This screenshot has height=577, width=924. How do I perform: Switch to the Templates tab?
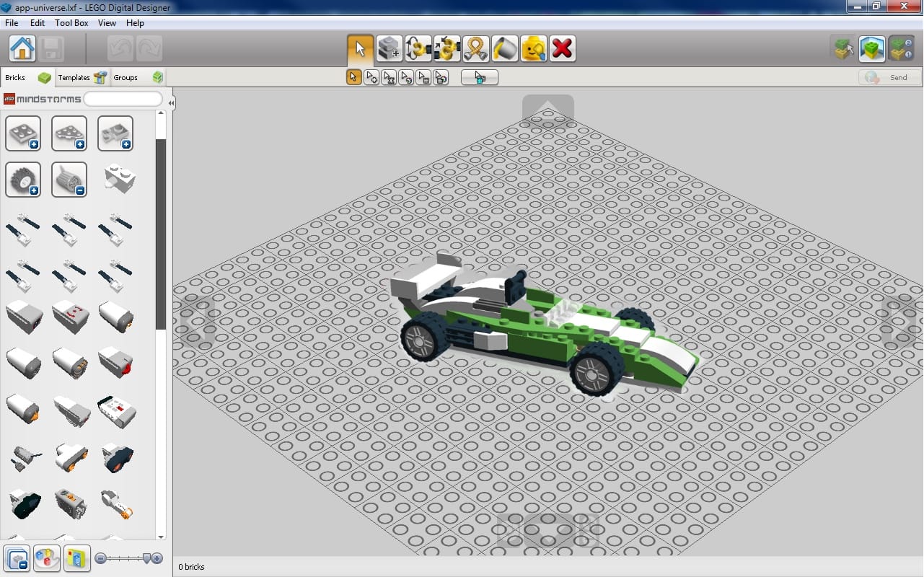point(82,77)
